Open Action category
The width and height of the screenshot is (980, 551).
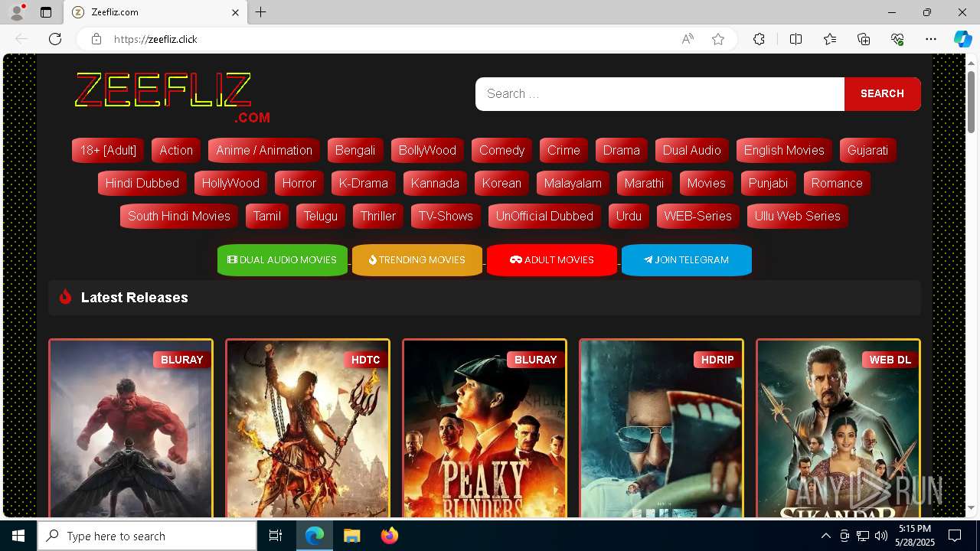[176, 150]
